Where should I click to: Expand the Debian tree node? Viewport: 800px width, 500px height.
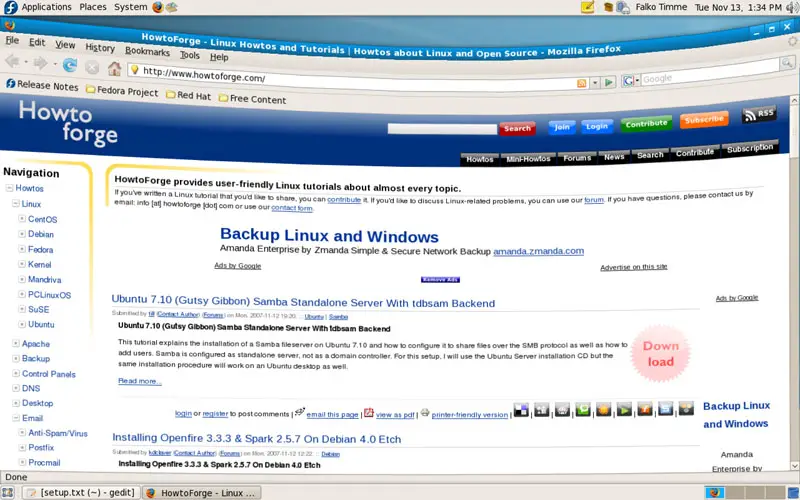[x=22, y=234]
